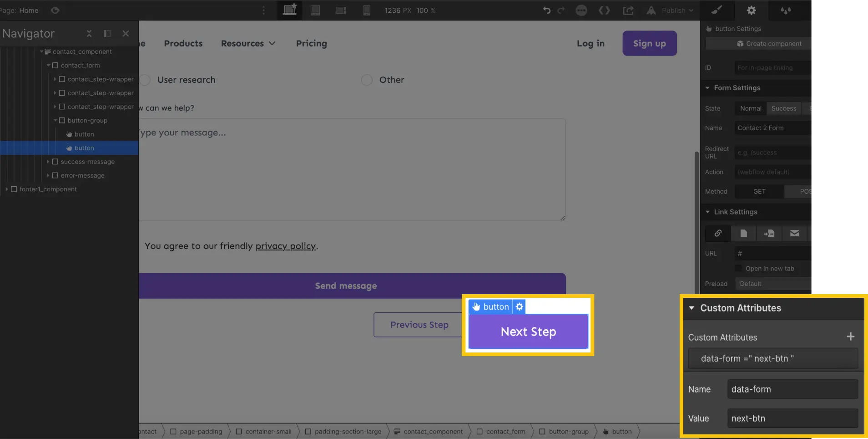This screenshot has height=439, width=868.
Task: Switch to the tablet breakpoint view
Action: point(316,10)
